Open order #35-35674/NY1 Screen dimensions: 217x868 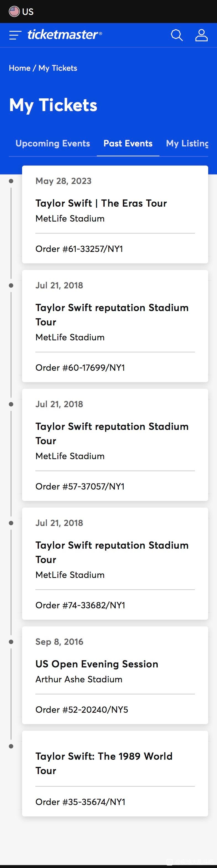(80, 802)
